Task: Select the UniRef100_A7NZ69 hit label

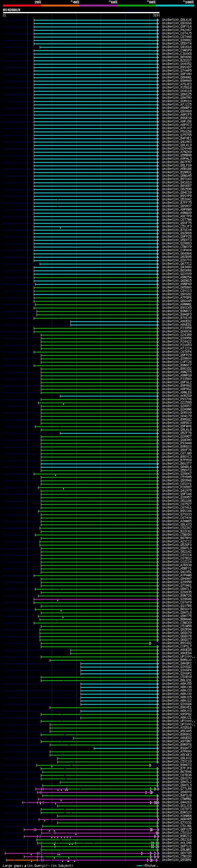Action: coord(177,152)
